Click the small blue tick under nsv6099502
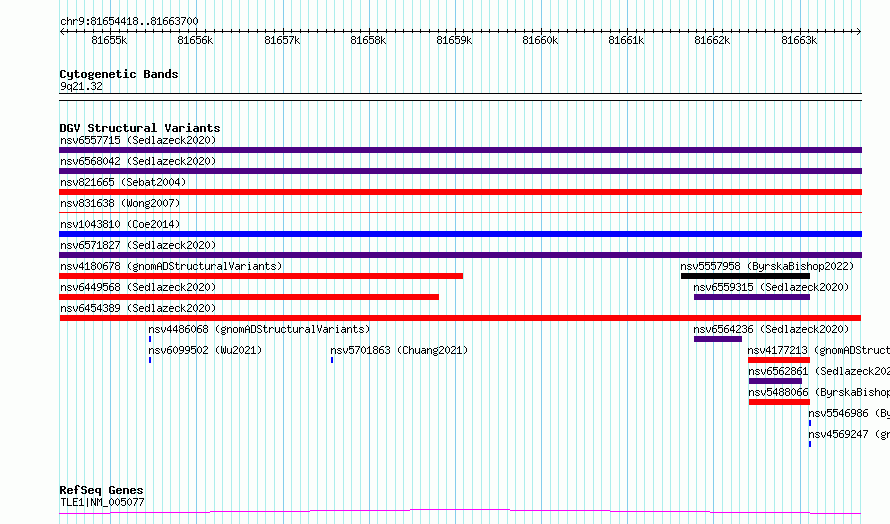Viewport: 890px width, 524px height. point(150,360)
